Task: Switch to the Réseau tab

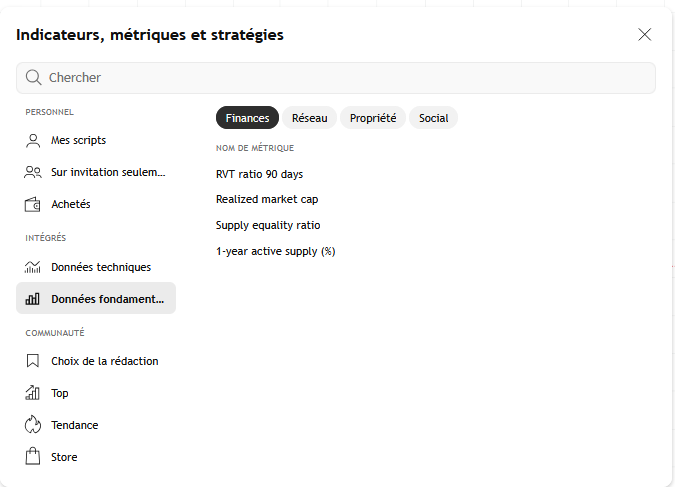Action: tap(309, 118)
